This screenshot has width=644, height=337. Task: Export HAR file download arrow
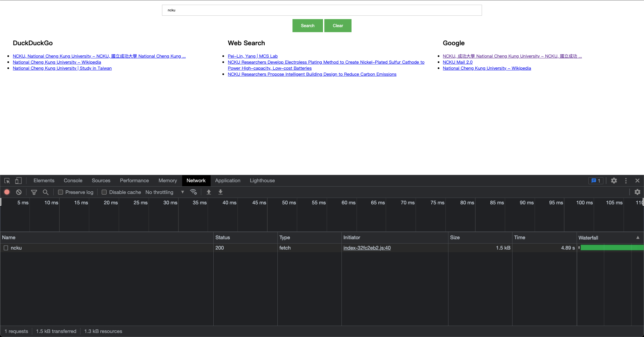pos(220,192)
